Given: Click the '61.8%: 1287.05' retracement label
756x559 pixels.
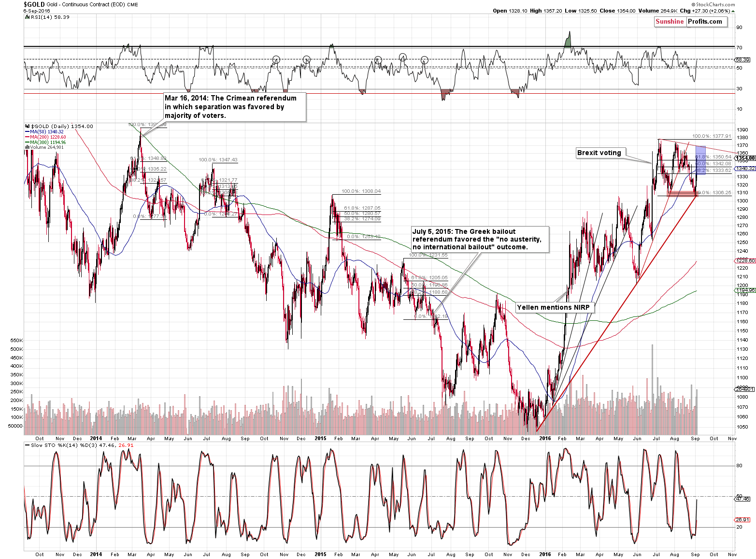Looking at the screenshot, I should click(x=362, y=208).
